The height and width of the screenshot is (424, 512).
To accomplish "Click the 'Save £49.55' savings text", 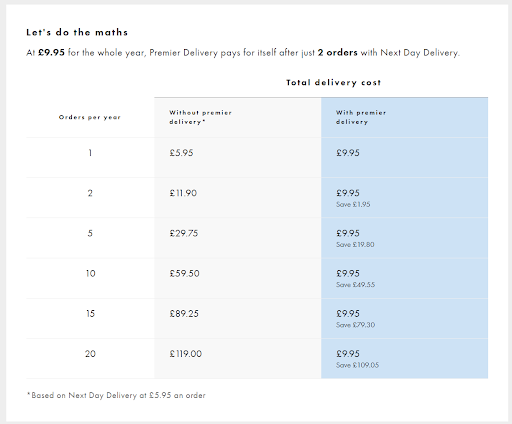I will [x=355, y=285].
